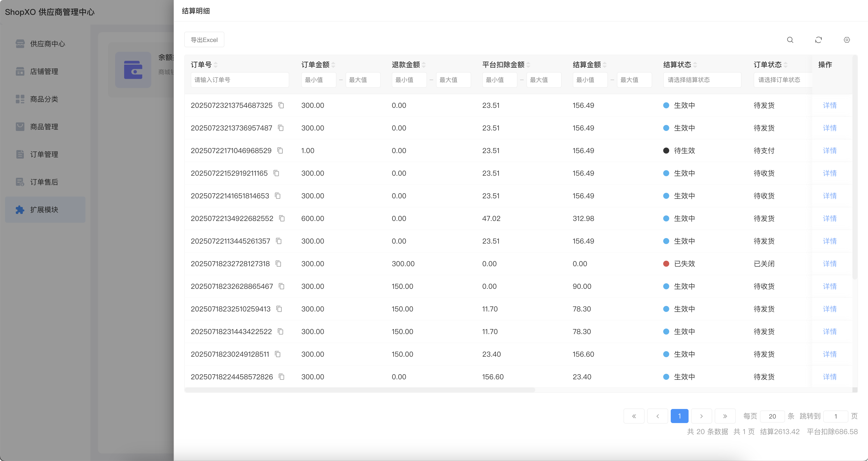Click the refresh icon above table
Screen dimensions: 868x461
coord(818,40)
